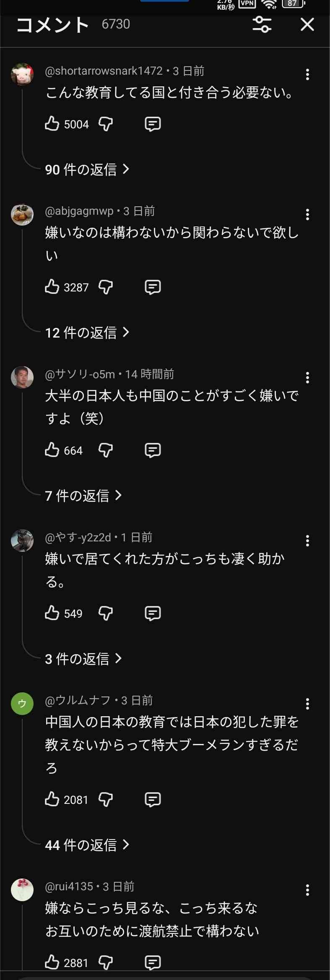Dislike the comment by @ウルムナフ
The image size is (330, 980).
pyautogui.click(x=106, y=799)
